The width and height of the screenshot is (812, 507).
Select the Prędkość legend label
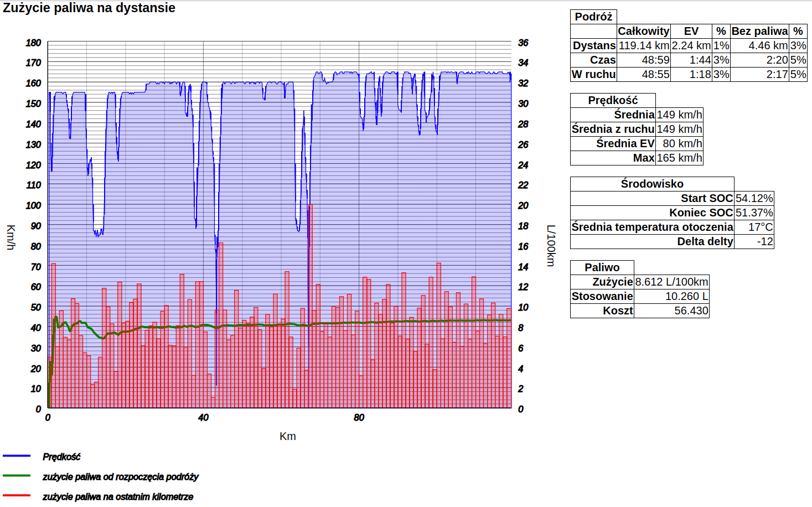click(61, 457)
